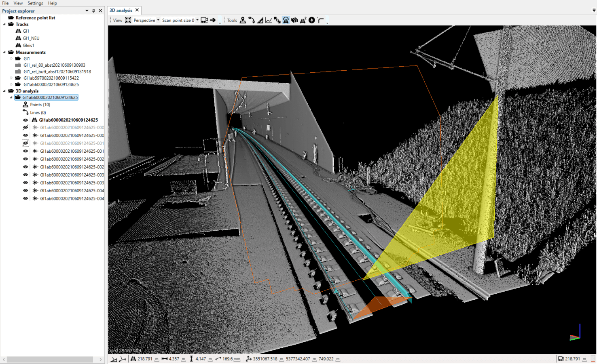Click the Project explorer horizontal scrollbar
The height and width of the screenshot is (364, 597).
pyautogui.click(x=50, y=359)
